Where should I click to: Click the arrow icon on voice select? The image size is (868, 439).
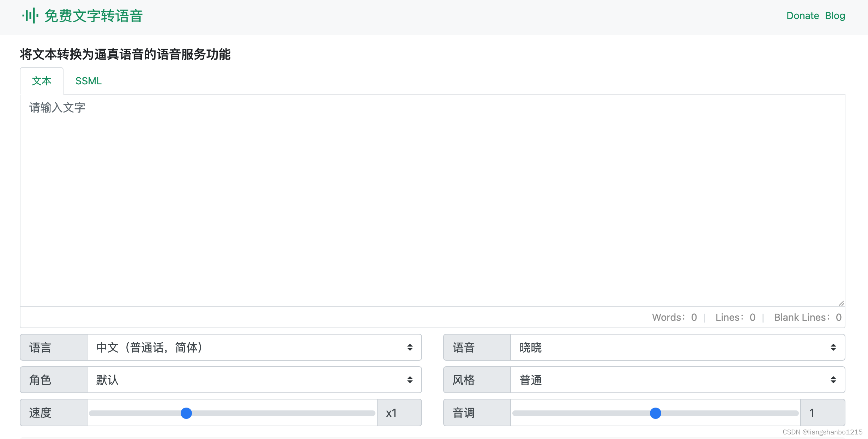(x=833, y=348)
